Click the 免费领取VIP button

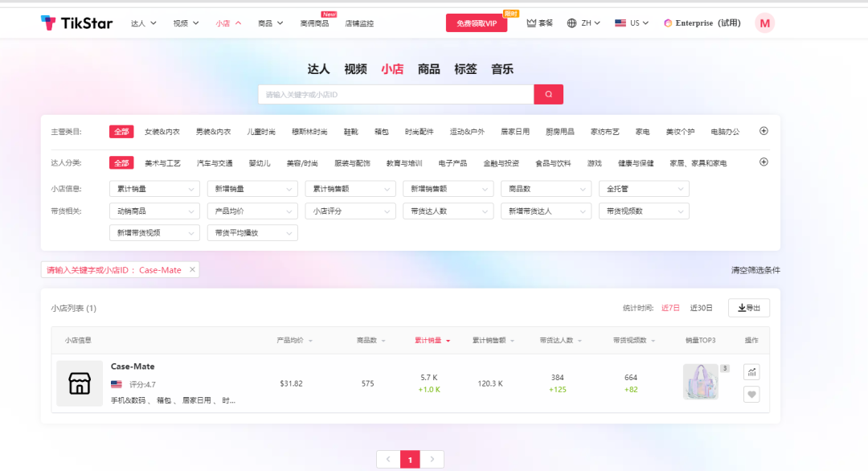477,23
